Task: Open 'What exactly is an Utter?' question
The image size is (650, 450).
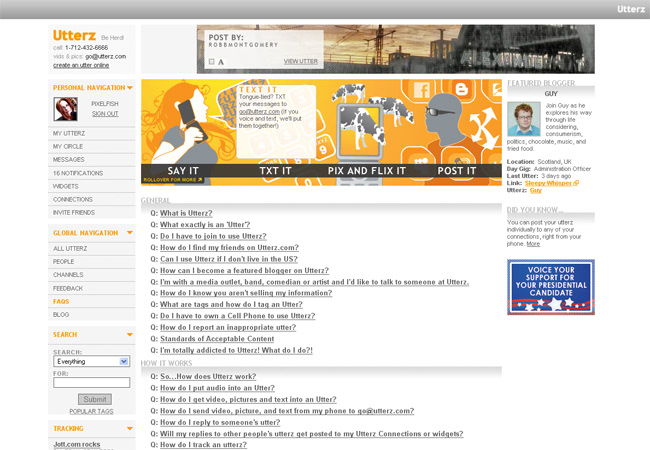Action: (x=205, y=225)
